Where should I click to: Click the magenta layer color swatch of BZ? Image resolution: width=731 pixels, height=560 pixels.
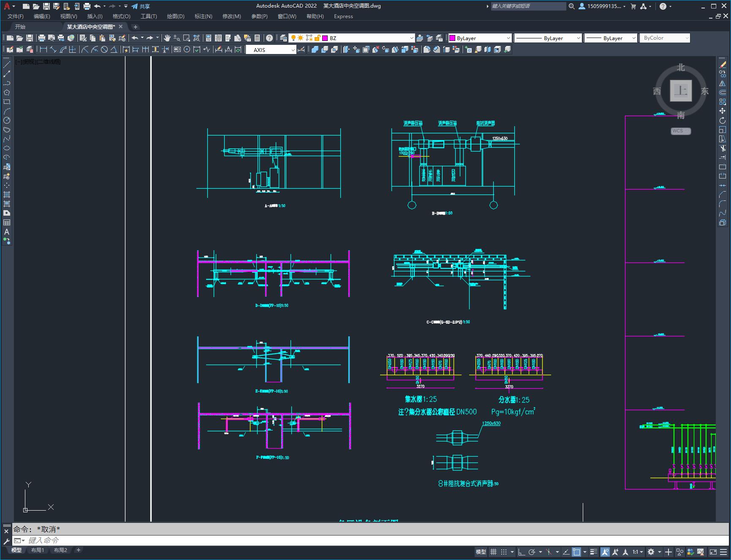325,38
